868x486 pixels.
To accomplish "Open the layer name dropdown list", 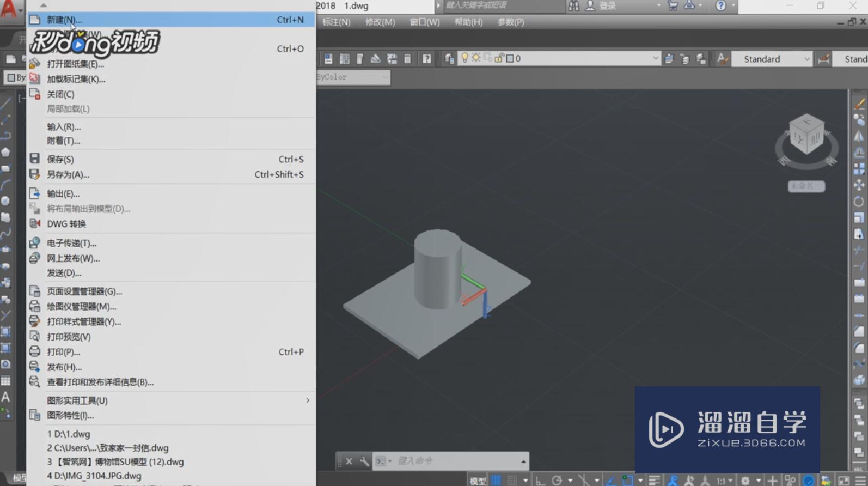I will pos(655,58).
